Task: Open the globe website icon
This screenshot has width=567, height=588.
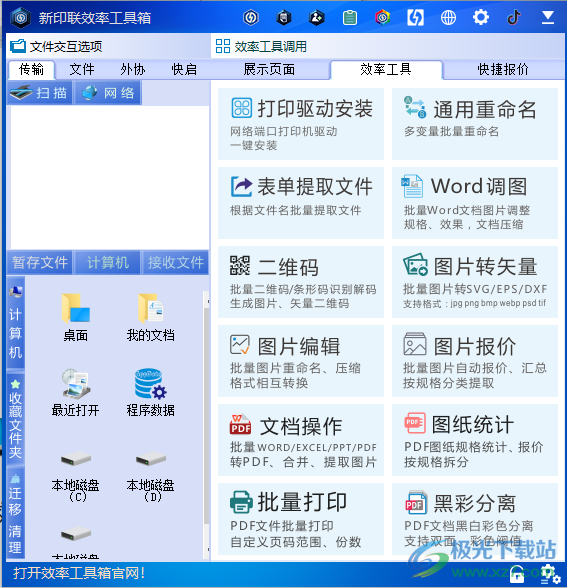Action: pyautogui.click(x=448, y=17)
